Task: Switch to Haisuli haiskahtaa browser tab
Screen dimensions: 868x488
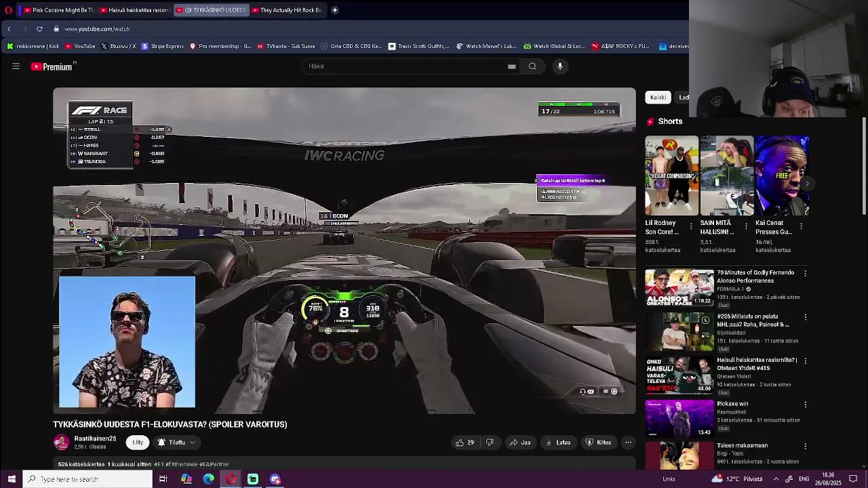Action: click(134, 10)
